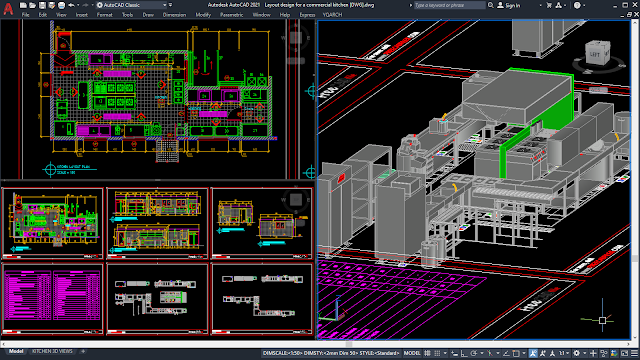
Task: Open the AutoCAD Classic workspace dropdown
Action: tap(132, 5)
